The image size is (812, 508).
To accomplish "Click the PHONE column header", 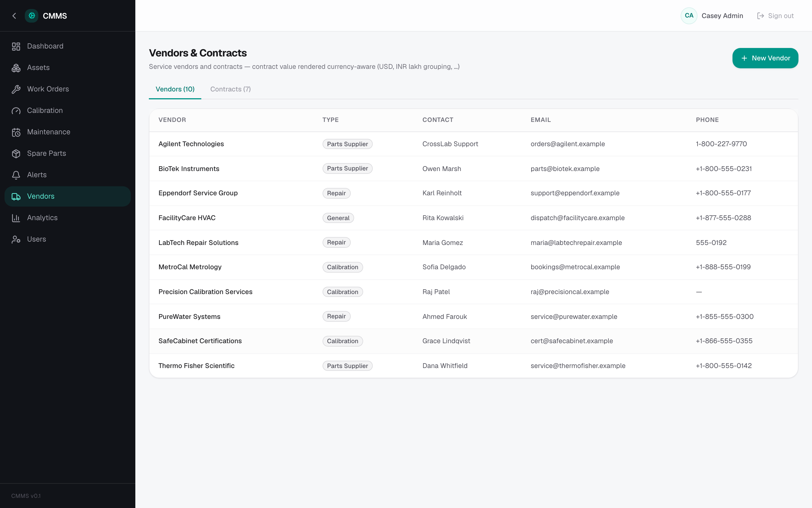I will [x=707, y=120].
